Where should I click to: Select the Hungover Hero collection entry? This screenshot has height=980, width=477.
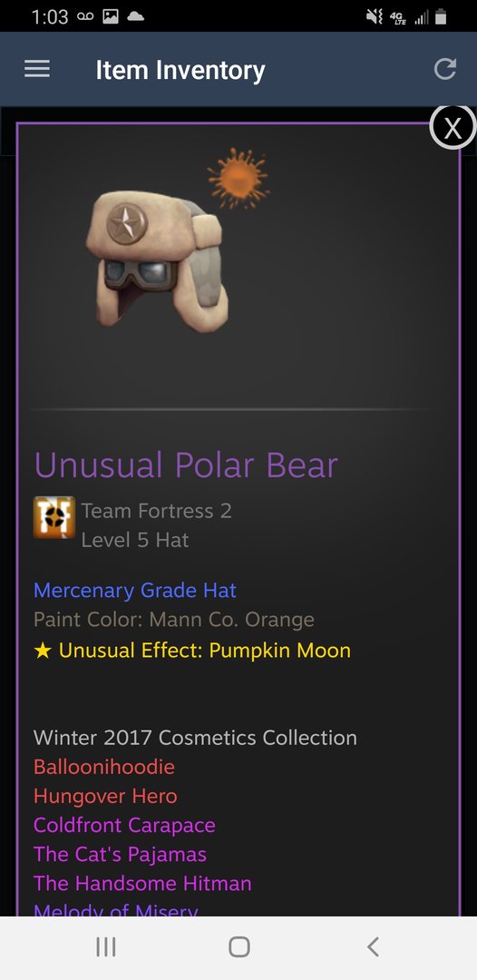pyautogui.click(x=105, y=797)
